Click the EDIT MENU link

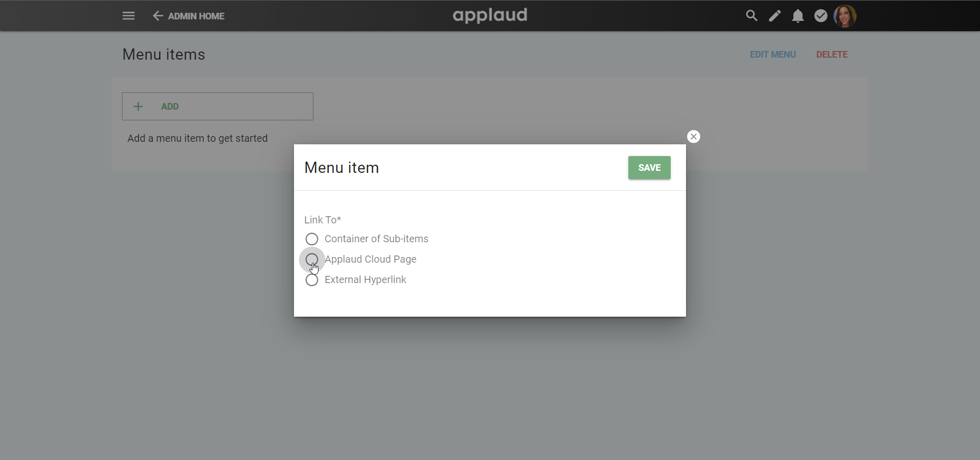point(773,55)
